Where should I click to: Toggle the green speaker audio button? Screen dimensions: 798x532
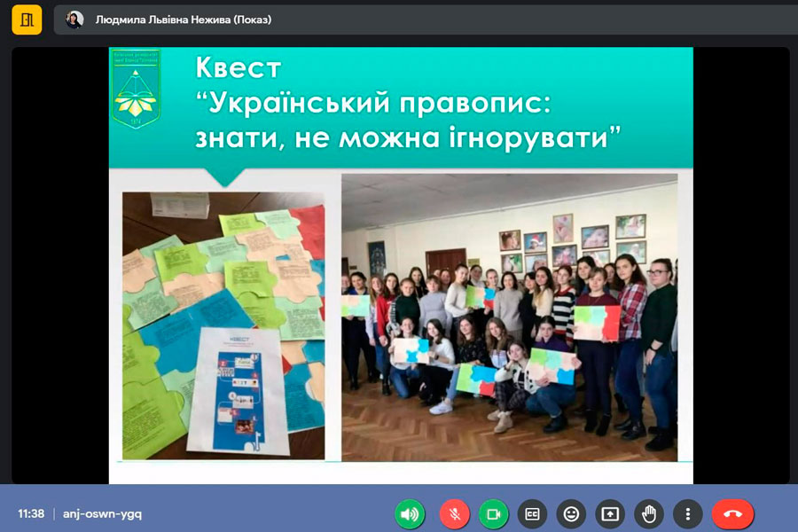pyautogui.click(x=410, y=514)
